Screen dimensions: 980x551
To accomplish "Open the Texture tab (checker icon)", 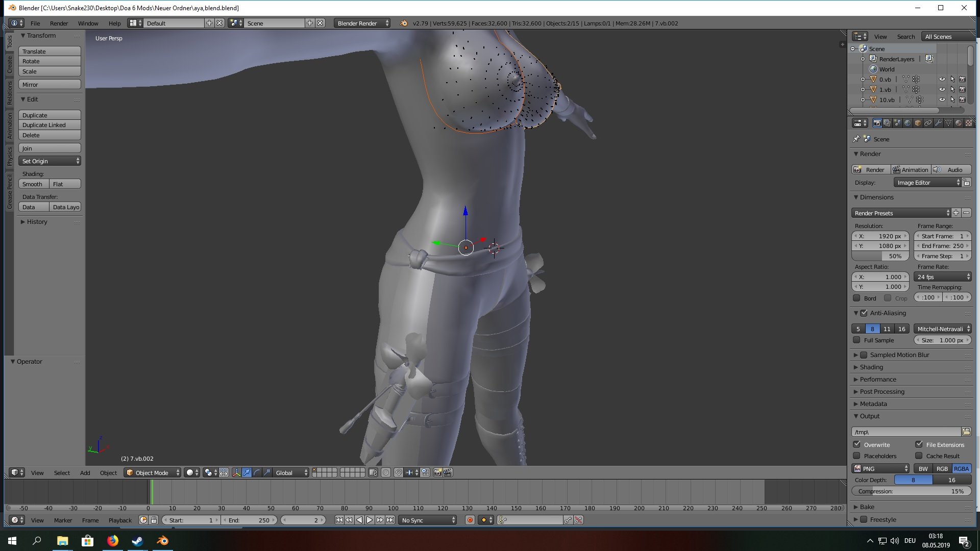I will (x=969, y=123).
